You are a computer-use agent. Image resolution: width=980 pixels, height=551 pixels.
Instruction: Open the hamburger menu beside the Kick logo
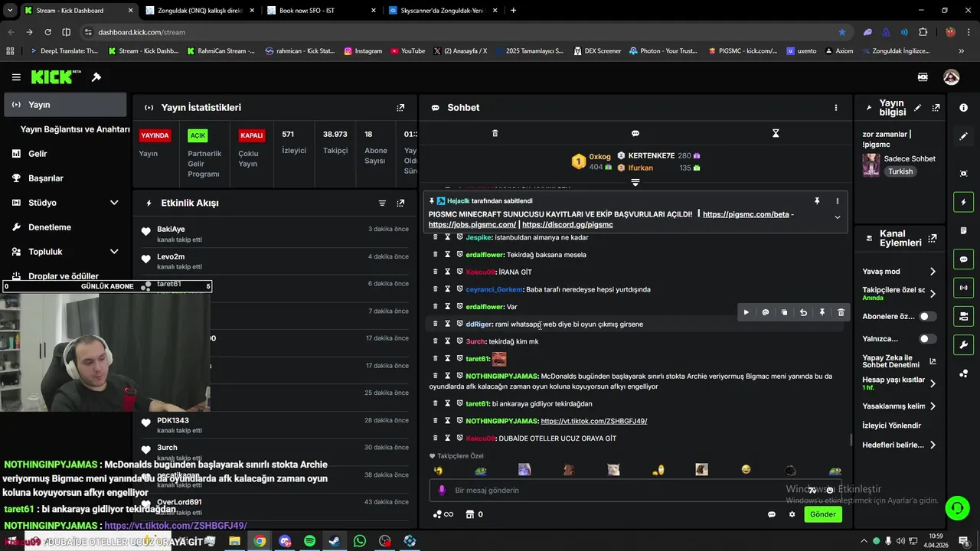point(16,77)
